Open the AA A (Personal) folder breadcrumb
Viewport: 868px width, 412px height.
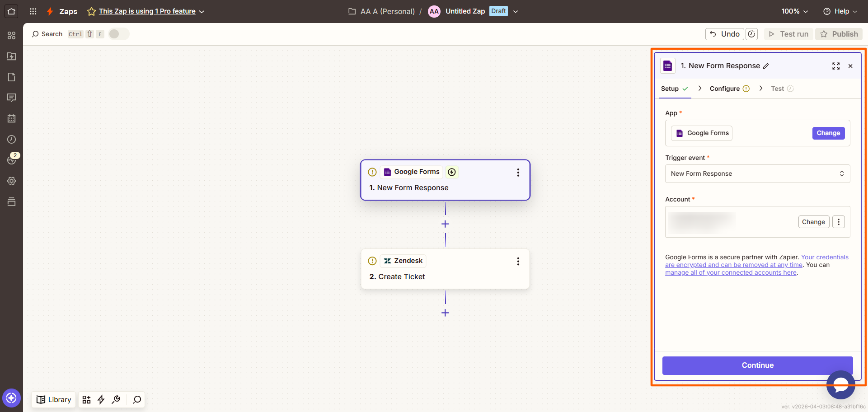pyautogui.click(x=381, y=11)
